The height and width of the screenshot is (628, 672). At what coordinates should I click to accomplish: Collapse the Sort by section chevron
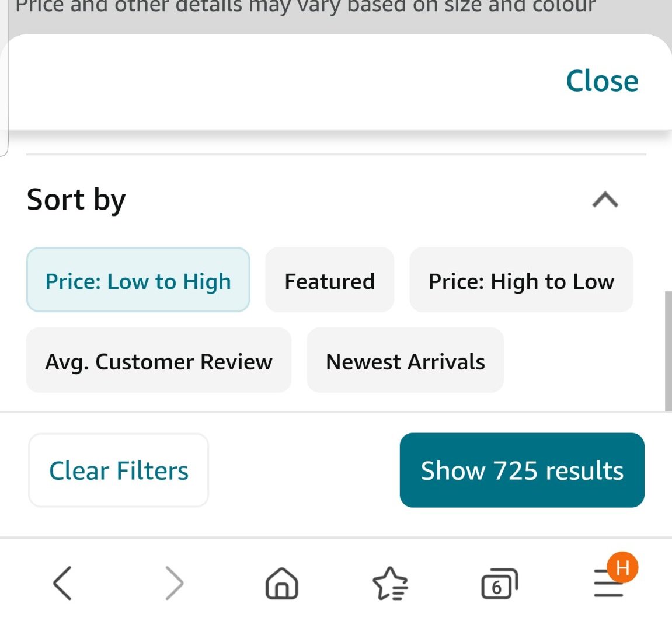point(605,200)
